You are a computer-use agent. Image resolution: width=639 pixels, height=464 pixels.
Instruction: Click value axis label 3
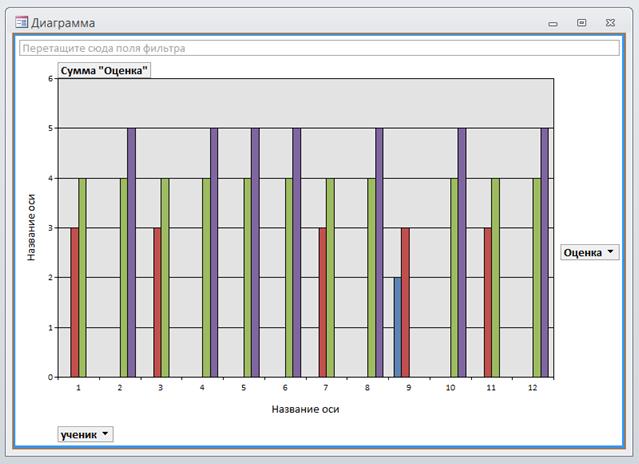[x=51, y=228]
